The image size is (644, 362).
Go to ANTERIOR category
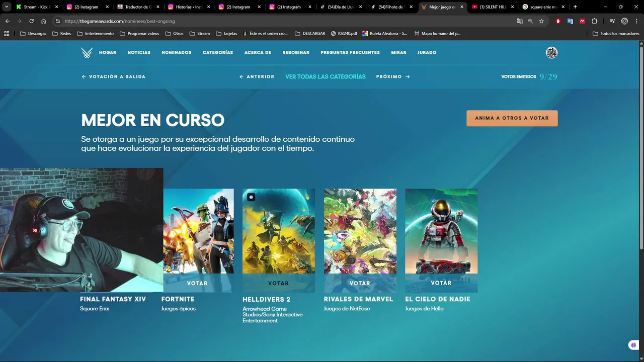click(257, 77)
